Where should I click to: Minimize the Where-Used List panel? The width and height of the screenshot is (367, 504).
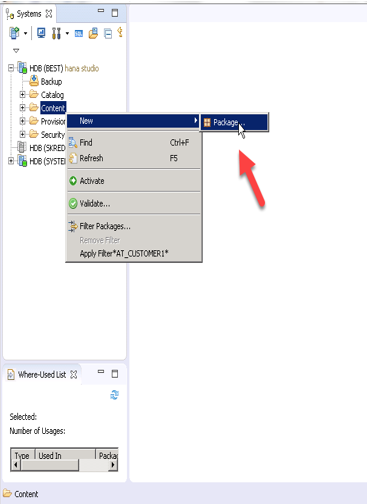(x=101, y=371)
